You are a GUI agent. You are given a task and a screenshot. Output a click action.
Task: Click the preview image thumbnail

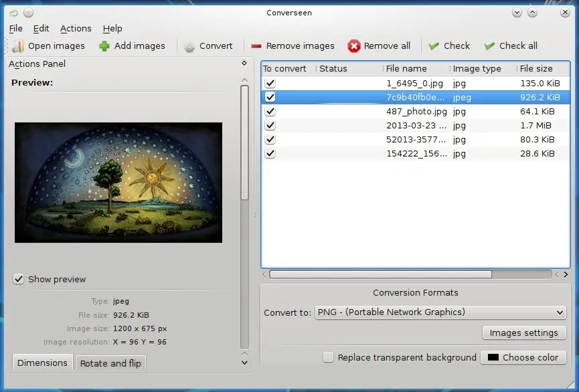point(118,183)
